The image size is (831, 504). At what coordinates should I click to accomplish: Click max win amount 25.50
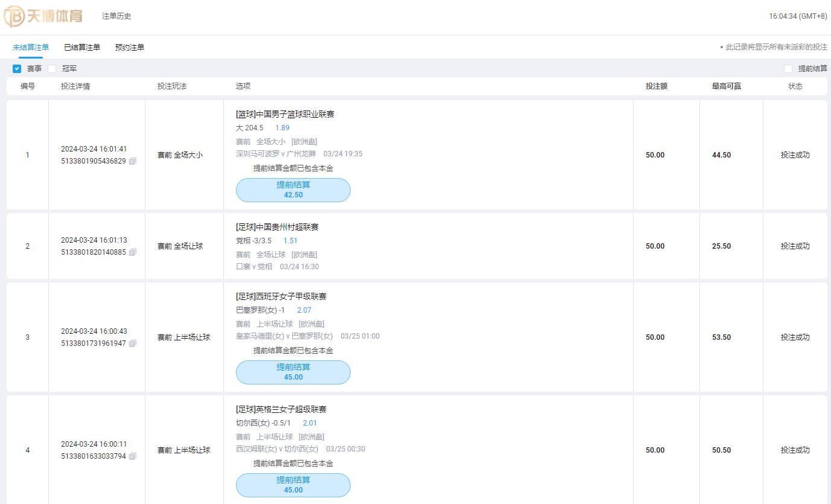point(721,246)
